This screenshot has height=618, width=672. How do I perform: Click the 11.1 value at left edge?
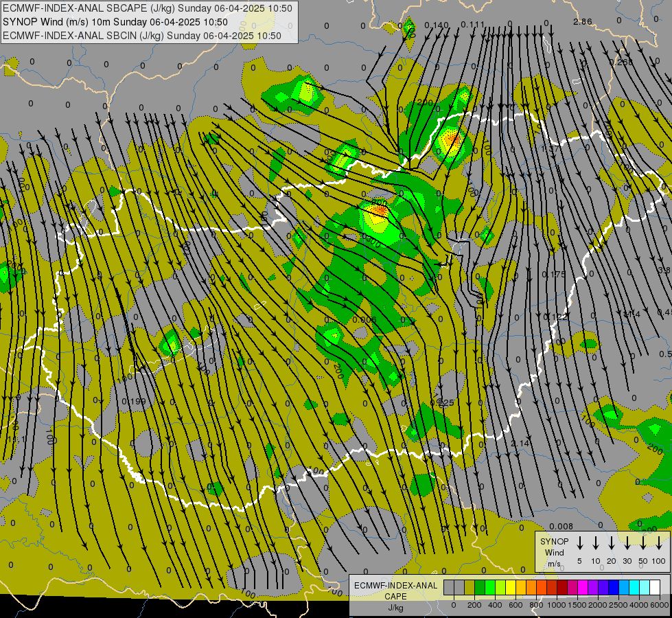click(17, 439)
